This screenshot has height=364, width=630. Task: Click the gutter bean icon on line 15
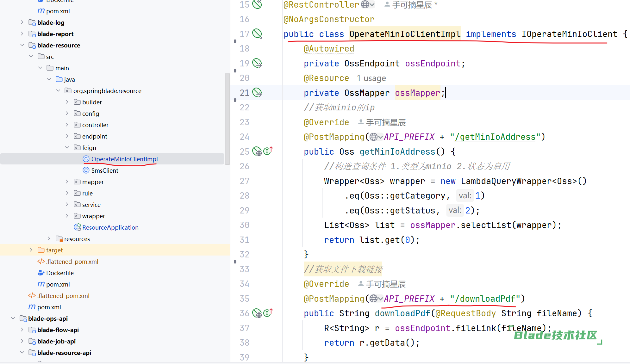pos(257,4)
